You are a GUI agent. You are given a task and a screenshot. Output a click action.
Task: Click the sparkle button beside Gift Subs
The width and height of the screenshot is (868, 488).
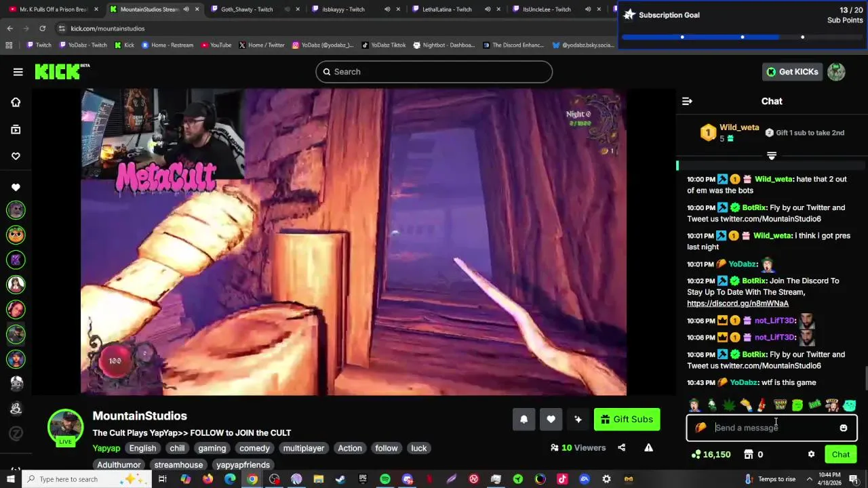pos(578,420)
